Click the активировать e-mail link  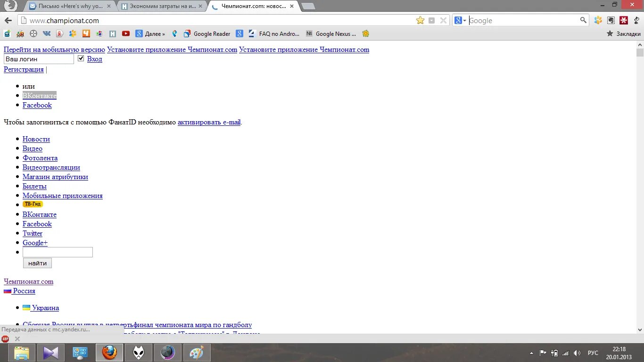(x=209, y=122)
